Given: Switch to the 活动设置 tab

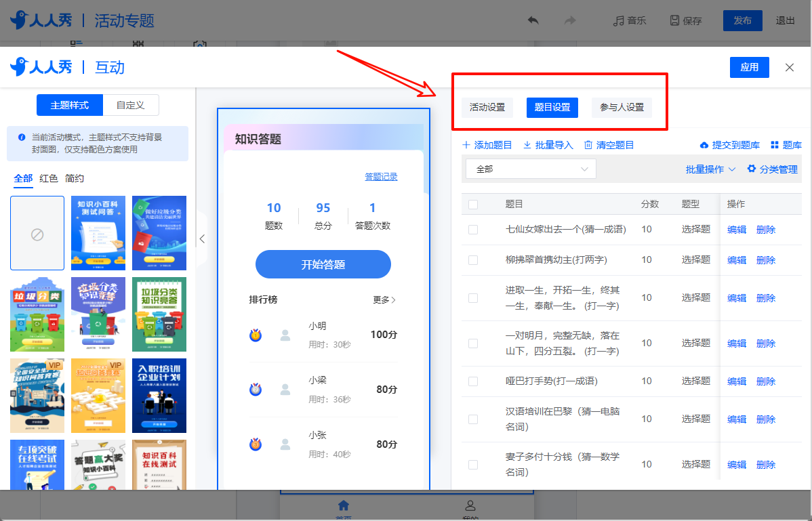Looking at the screenshot, I should pyautogui.click(x=487, y=107).
